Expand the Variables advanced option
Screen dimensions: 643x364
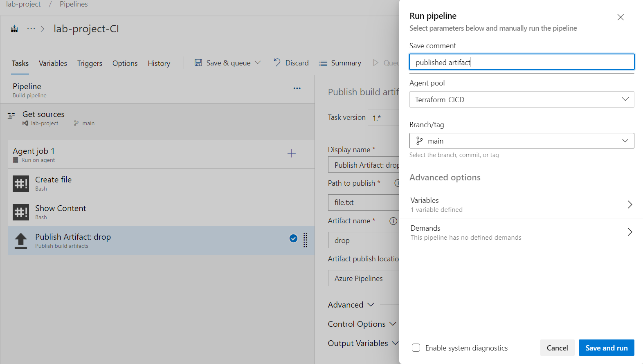pyautogui.click(x=522, y=204)
